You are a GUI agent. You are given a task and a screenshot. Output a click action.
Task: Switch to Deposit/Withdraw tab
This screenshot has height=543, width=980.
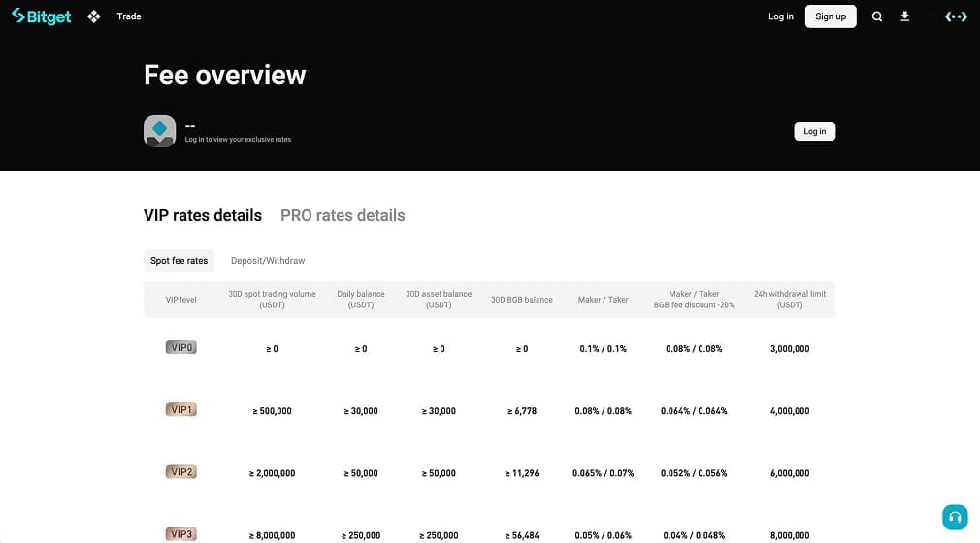(x=268, y=261)
